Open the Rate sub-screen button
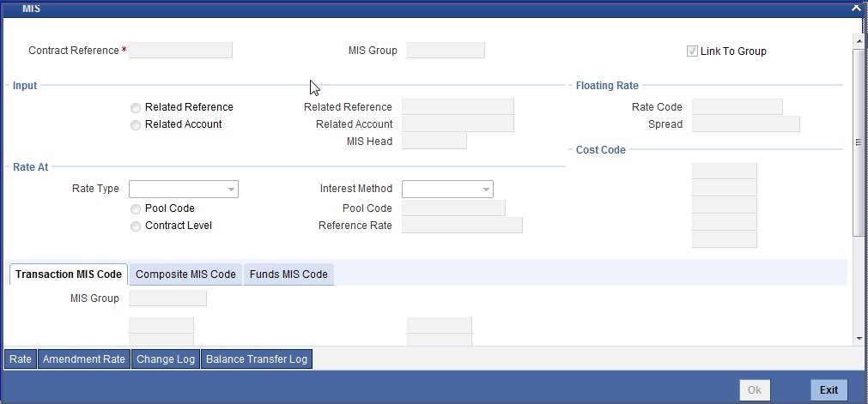 (21, 359)
